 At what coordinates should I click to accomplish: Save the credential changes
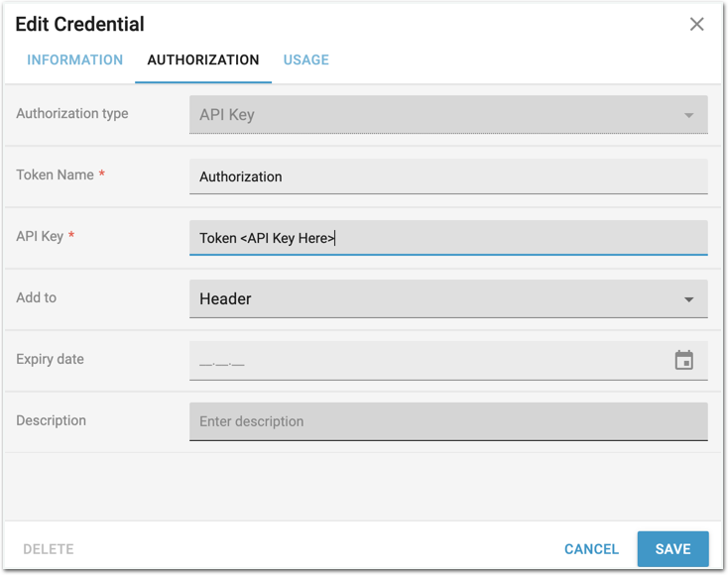672,549
